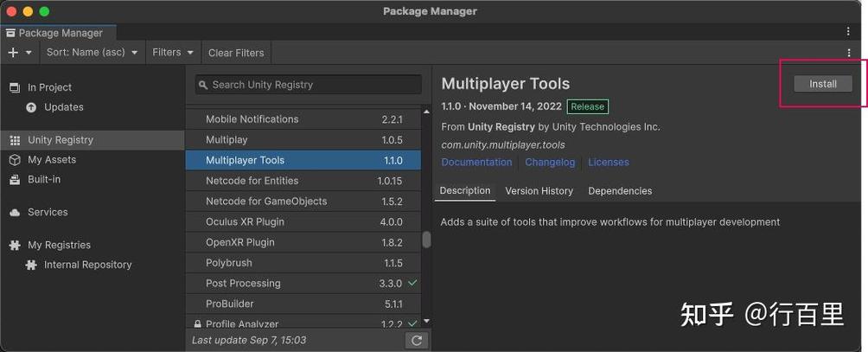Screen dimensions: 868x352
Task: Click the Clear Filters button
Action: 236,53
